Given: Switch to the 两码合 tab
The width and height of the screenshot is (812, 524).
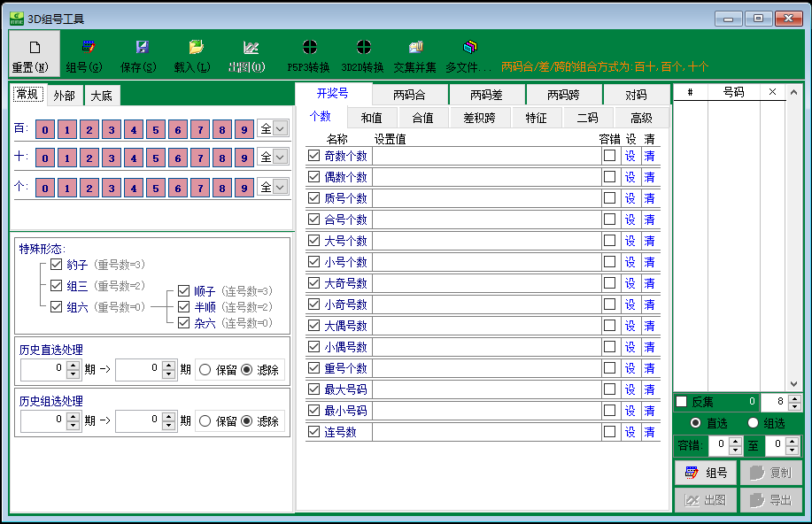Looking at the screenshot, I should click(410, 95).
